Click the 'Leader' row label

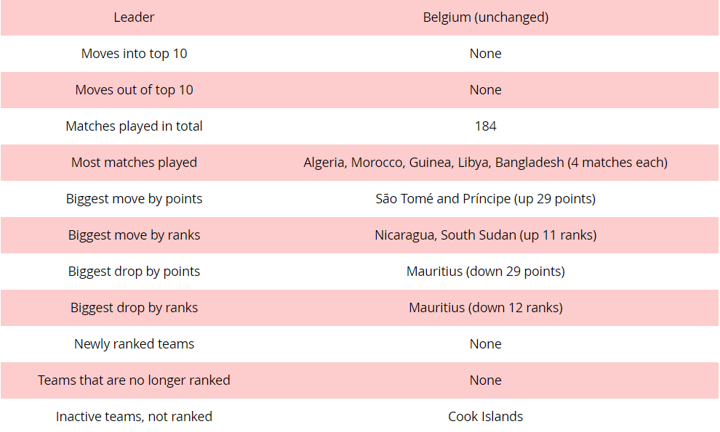pyautogui.click(x=134, y=17)
